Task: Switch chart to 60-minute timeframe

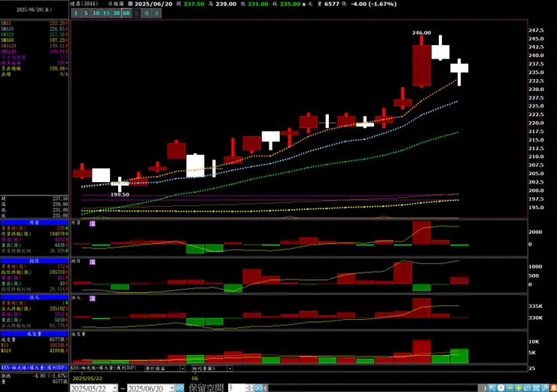Action: (x=126, y=13)
